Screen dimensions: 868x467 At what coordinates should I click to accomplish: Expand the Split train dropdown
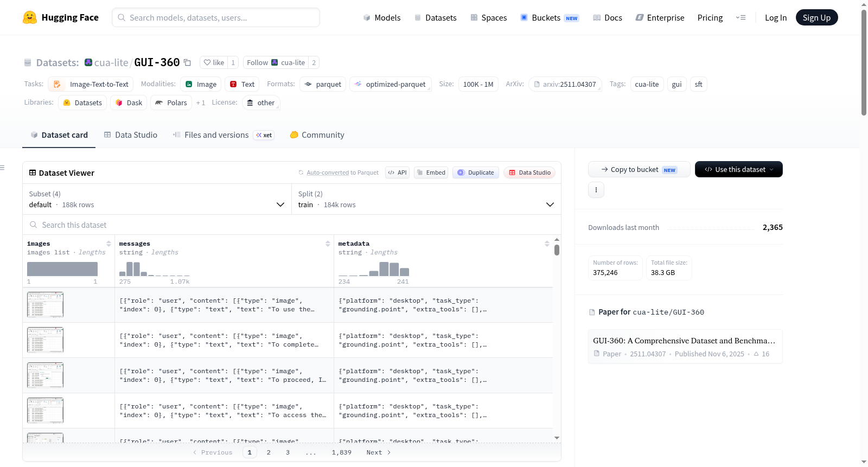tap(426, 199)
